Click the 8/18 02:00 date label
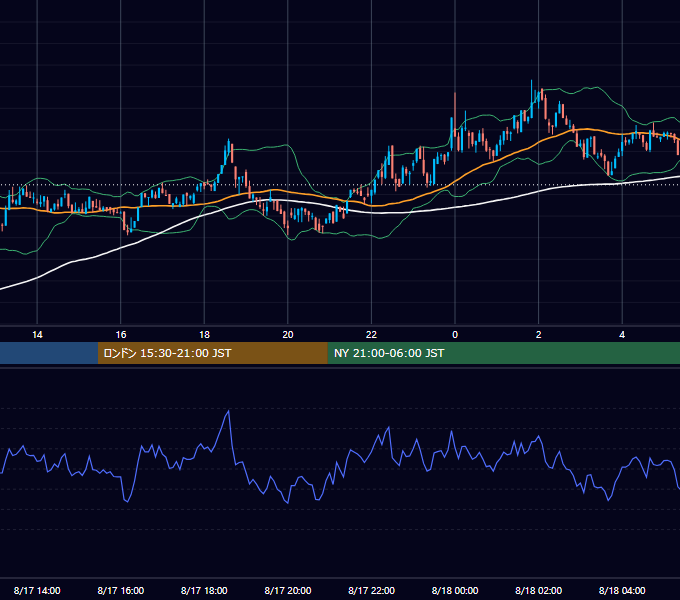Image resolution: width=680 pixels, height=600 pixels. [x=539, y=590]
